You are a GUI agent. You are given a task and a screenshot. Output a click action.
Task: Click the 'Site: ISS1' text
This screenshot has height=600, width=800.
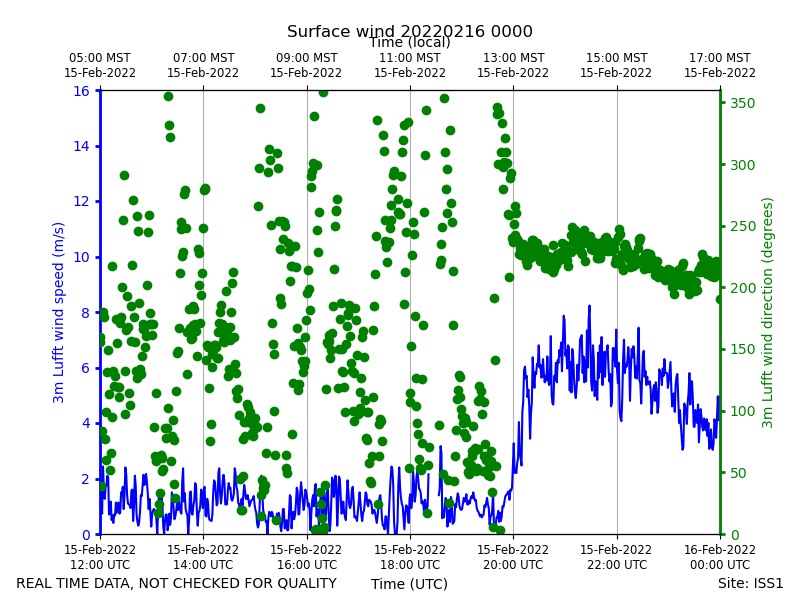click(x=750, y=583)
